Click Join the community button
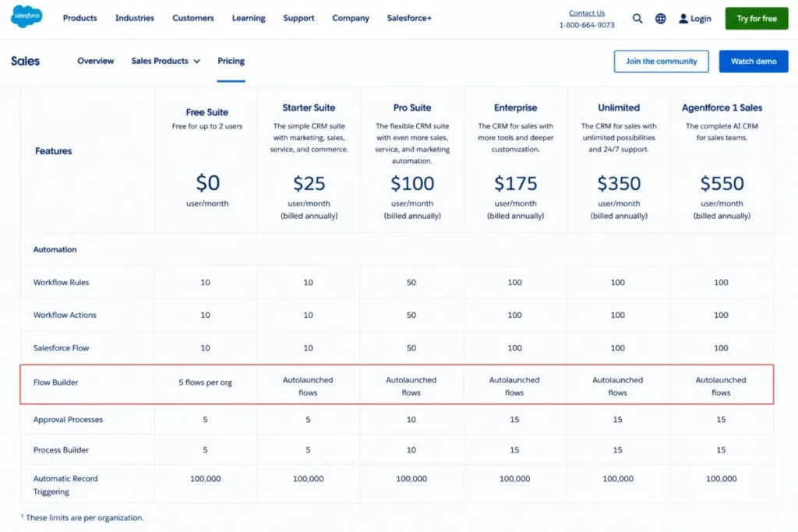798x532 pixels. point(661,61)
